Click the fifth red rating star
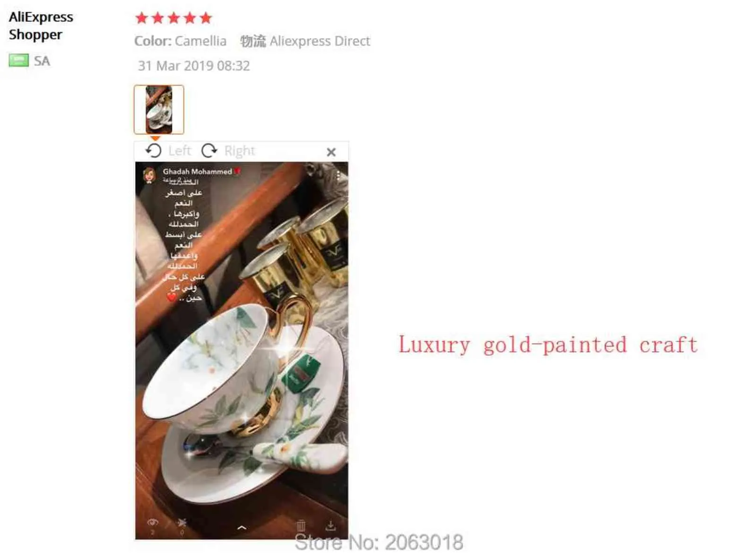 206,18
